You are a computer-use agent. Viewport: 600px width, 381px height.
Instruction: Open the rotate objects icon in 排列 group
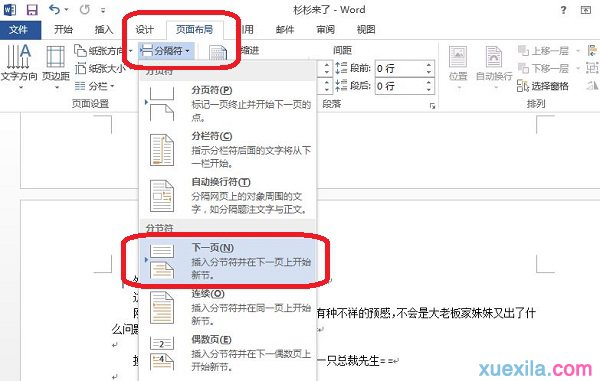[x=592, y=86]
